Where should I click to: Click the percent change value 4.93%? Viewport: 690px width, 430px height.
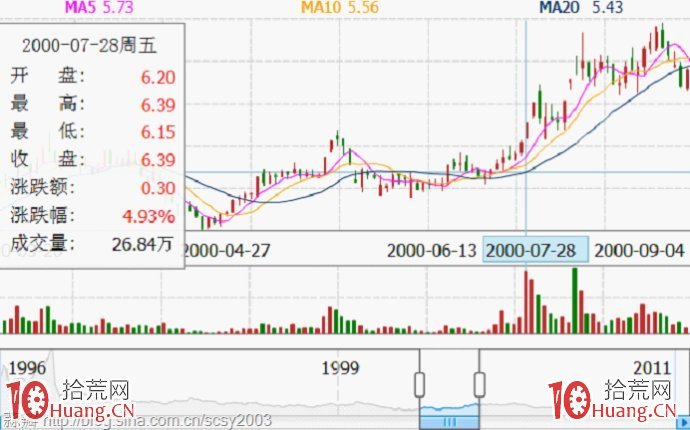point(149,216)
